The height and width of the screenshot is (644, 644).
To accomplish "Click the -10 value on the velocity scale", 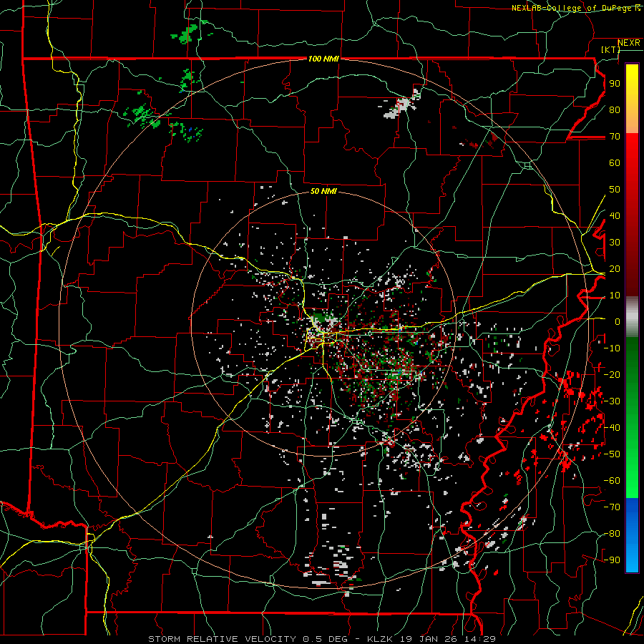I will (x=612, y=348).
